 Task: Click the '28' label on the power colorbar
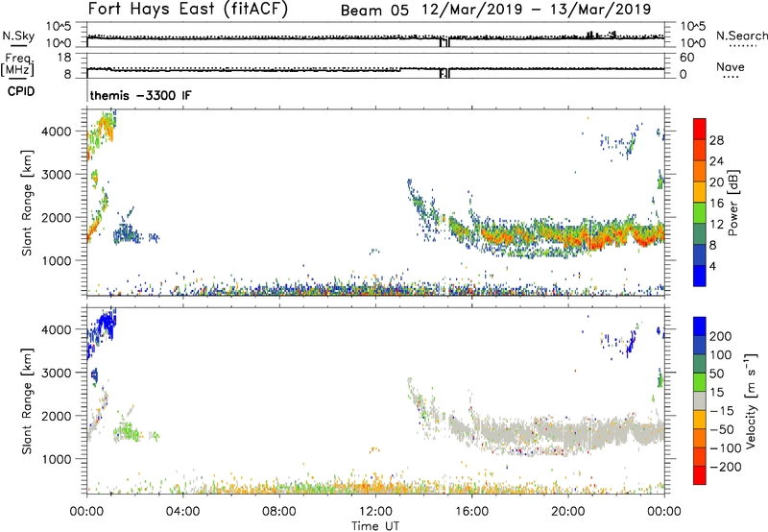coord(716,140)
